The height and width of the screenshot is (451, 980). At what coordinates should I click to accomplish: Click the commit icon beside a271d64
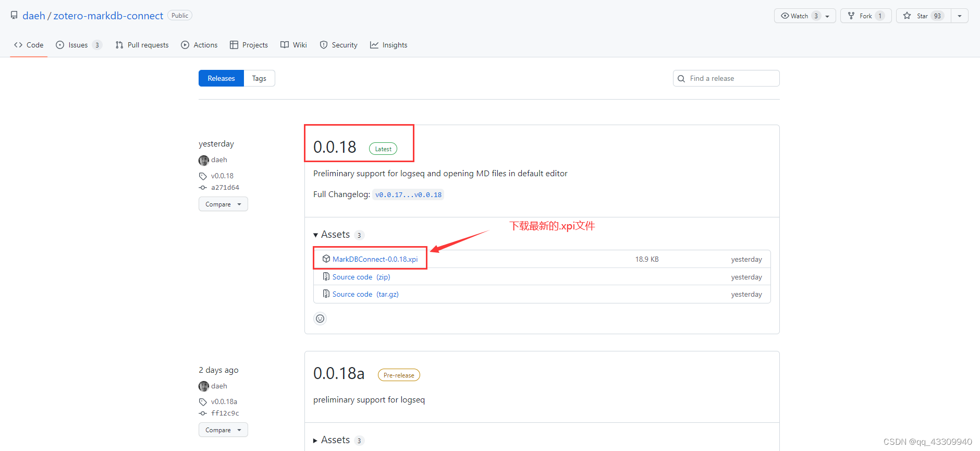(203, 188)
